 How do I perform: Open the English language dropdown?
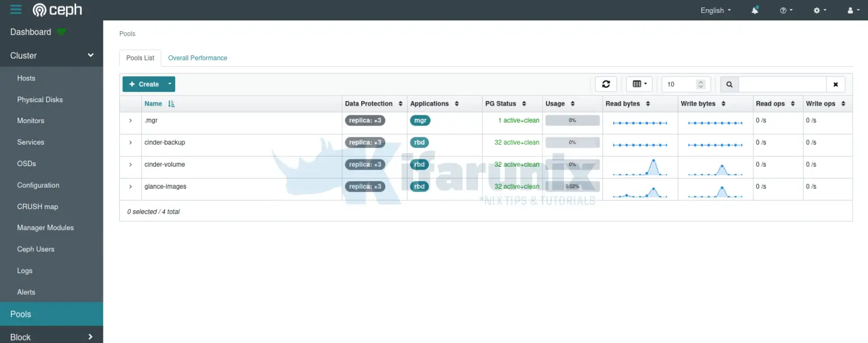click(715, 10)
